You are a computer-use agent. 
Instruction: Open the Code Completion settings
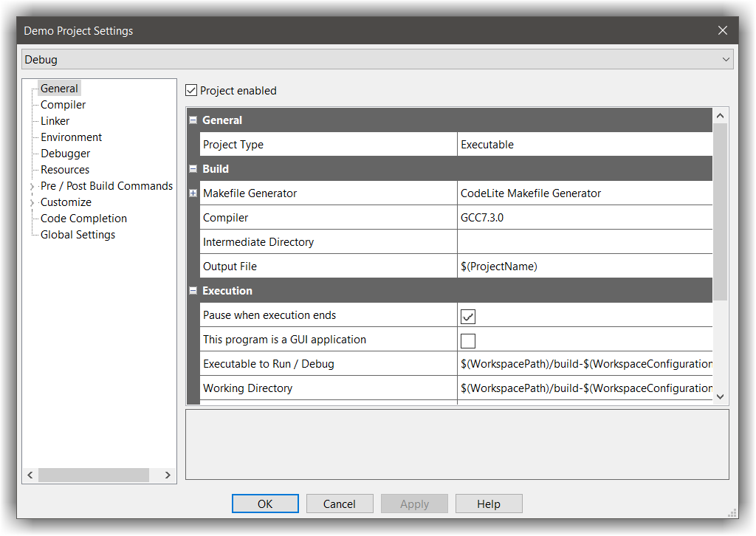click(83, 218)
